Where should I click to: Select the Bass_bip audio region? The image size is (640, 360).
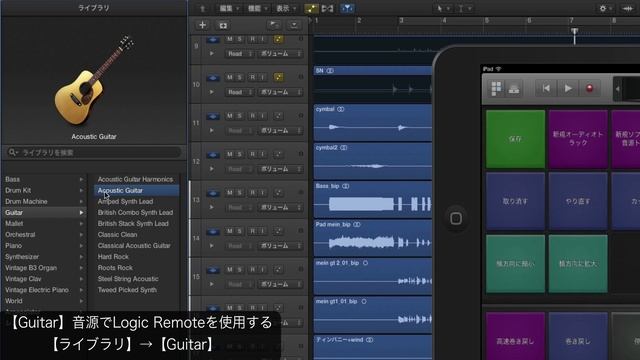(x=373, y=199)
